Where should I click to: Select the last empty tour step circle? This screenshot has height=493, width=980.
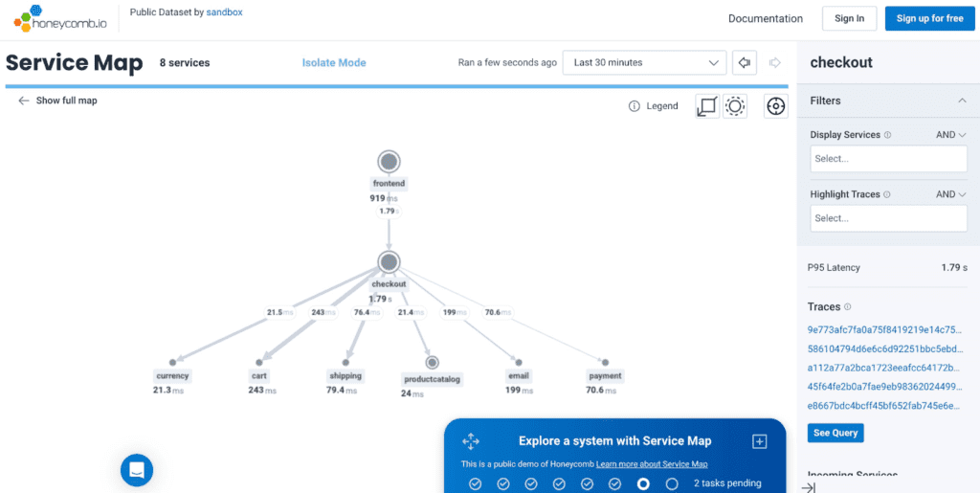(x=672, y=484)
